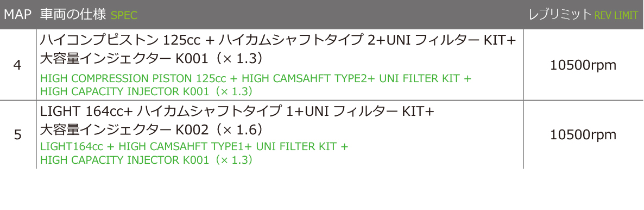Click the 車両の仕様 header text
644x210 pixels.
pos(73,15)
